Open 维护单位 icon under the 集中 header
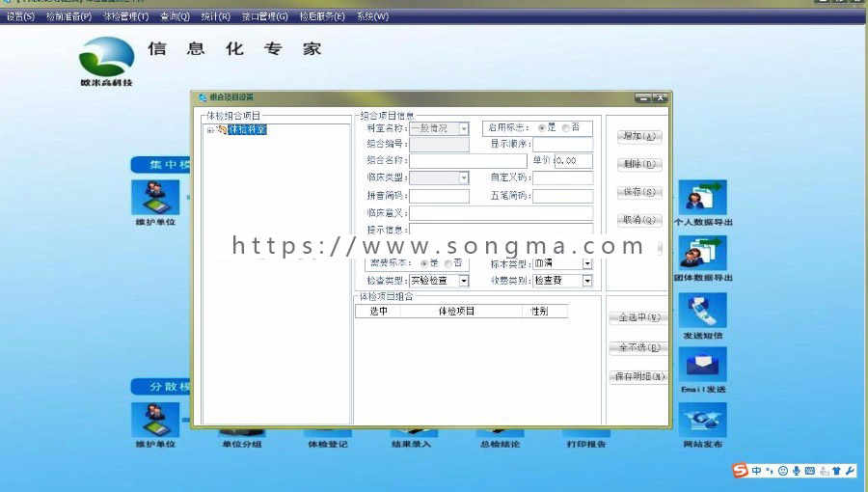This screenshot has height=492, width=868. coord(155,197)
